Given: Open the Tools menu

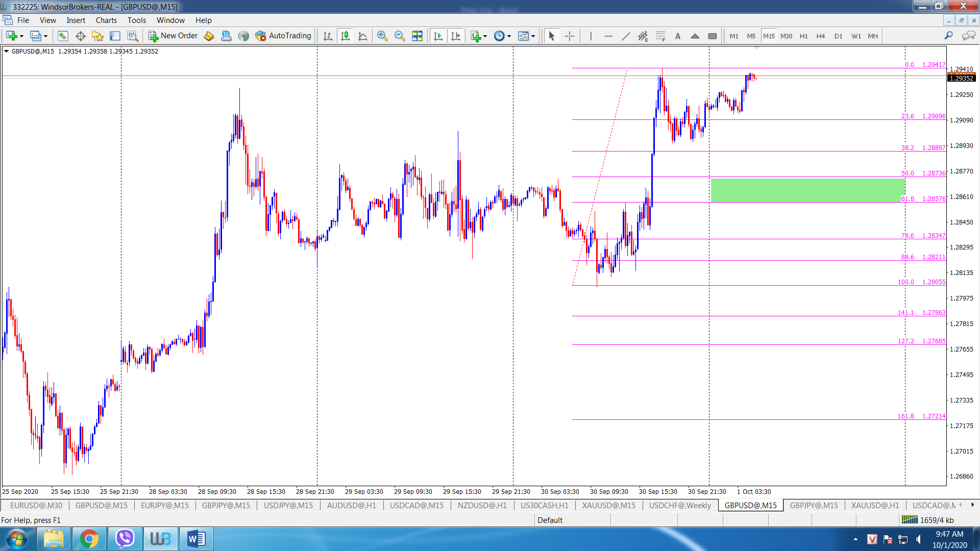Looking at the screenshot, I should 137,20.
